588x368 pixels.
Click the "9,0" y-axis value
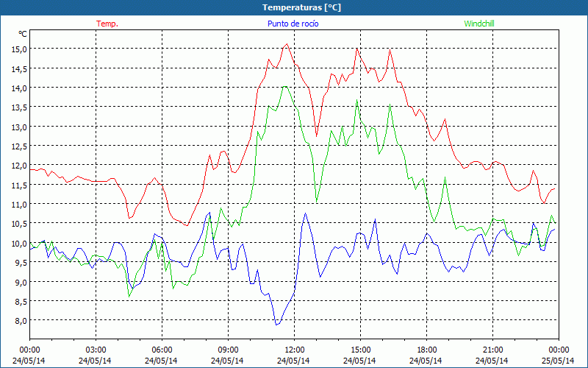21,282
